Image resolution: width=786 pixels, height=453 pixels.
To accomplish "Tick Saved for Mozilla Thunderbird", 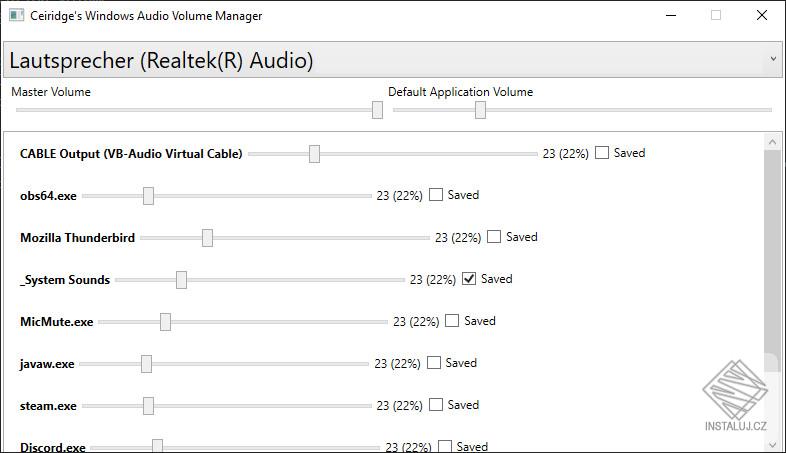I will tap(494, 237).
